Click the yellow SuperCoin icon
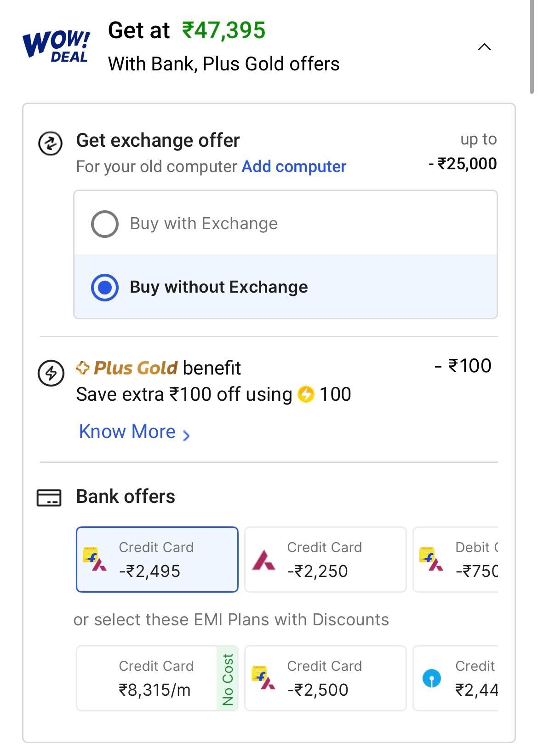 (306, 394)
